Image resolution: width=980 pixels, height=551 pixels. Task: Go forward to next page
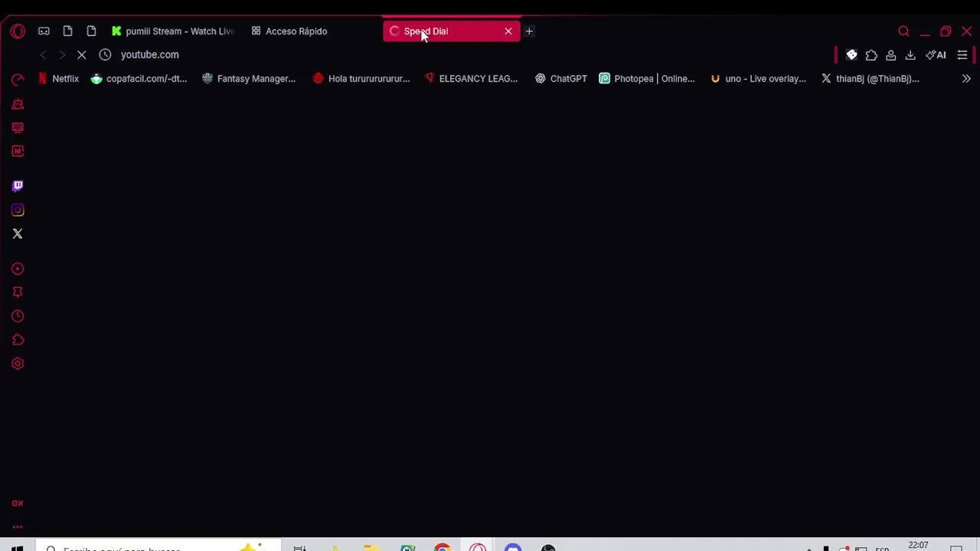pos(62,54)
